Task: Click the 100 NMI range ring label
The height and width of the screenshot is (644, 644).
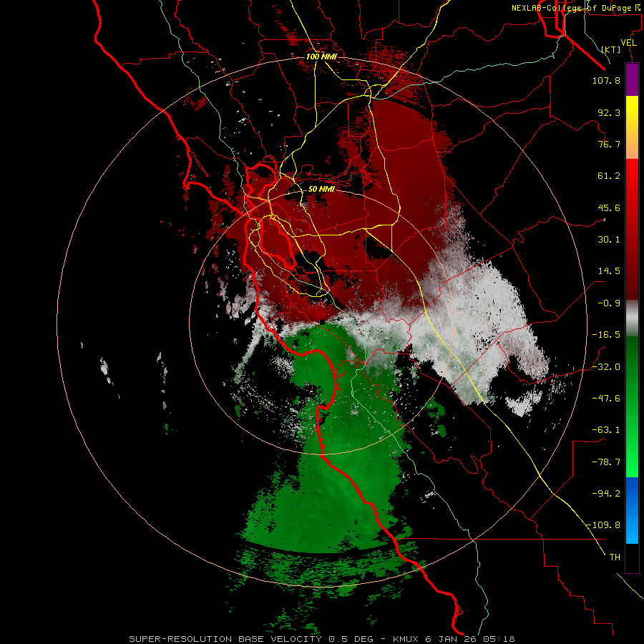Action: [x=321, y=57]
